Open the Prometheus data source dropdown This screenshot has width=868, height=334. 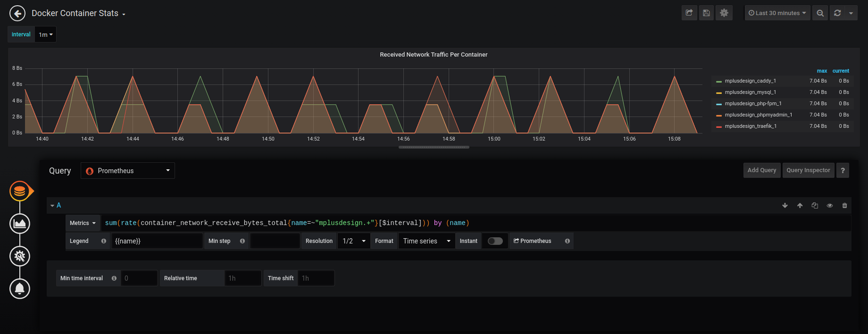pyautogui.click(x=128, y=171)
